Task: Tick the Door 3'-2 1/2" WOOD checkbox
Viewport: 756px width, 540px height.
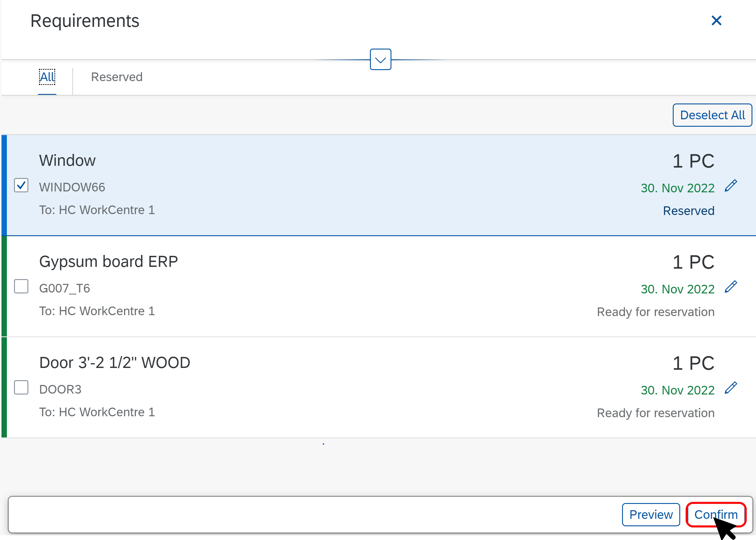Action: click(21, 387)
